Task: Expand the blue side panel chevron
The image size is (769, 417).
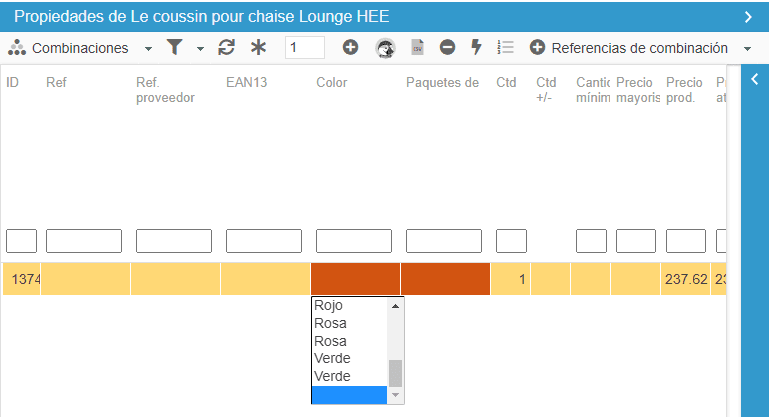Action: pos(754,80)
